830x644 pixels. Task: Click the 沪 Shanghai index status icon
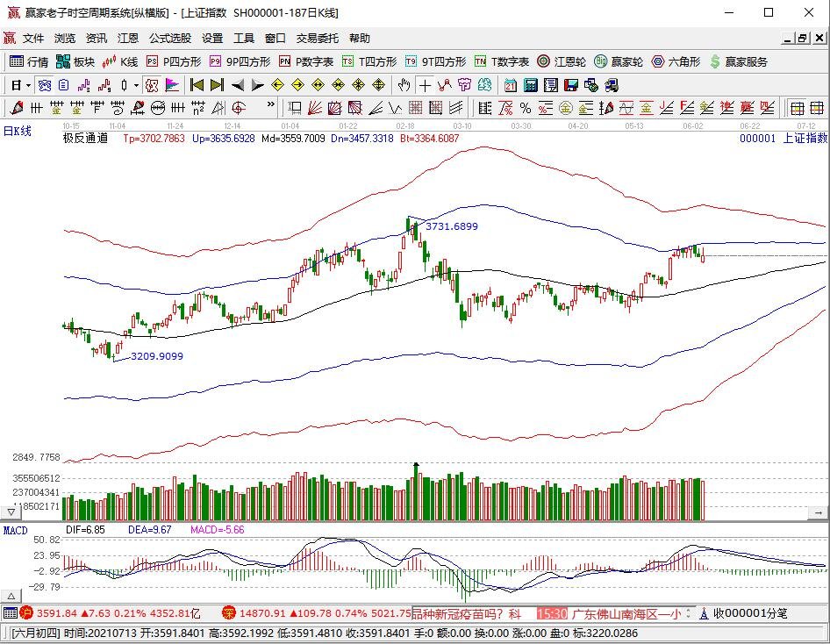[x=26, y=613]
